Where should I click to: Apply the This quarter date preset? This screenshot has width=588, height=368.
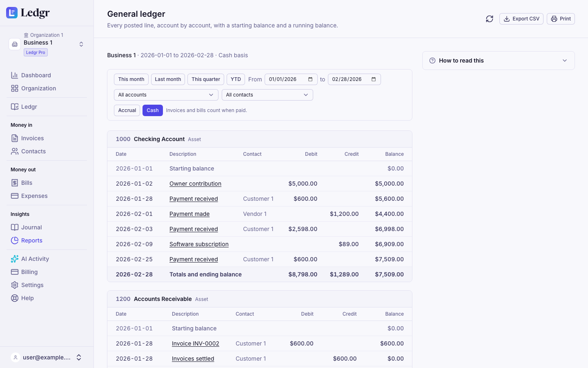[206, 79]
